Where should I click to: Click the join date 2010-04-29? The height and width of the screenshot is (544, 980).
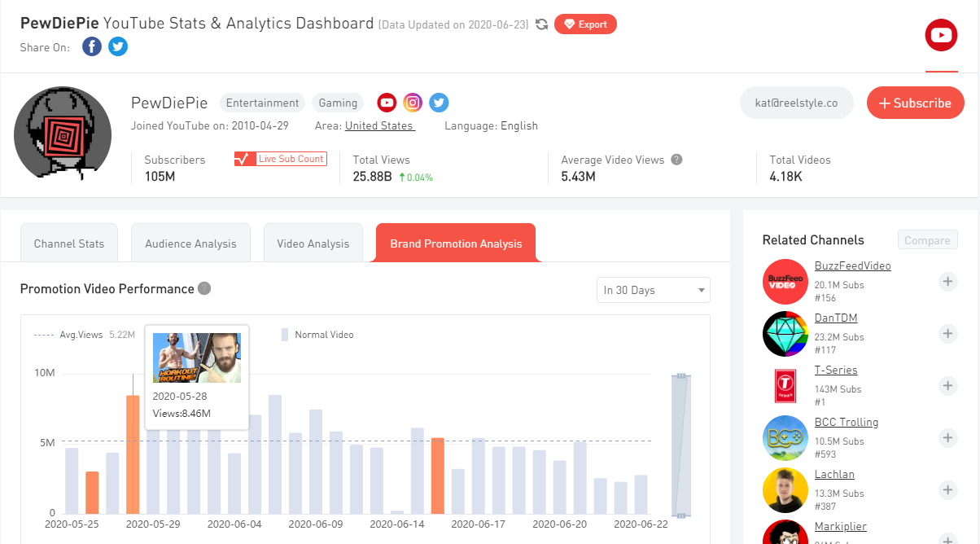point(260,125)
